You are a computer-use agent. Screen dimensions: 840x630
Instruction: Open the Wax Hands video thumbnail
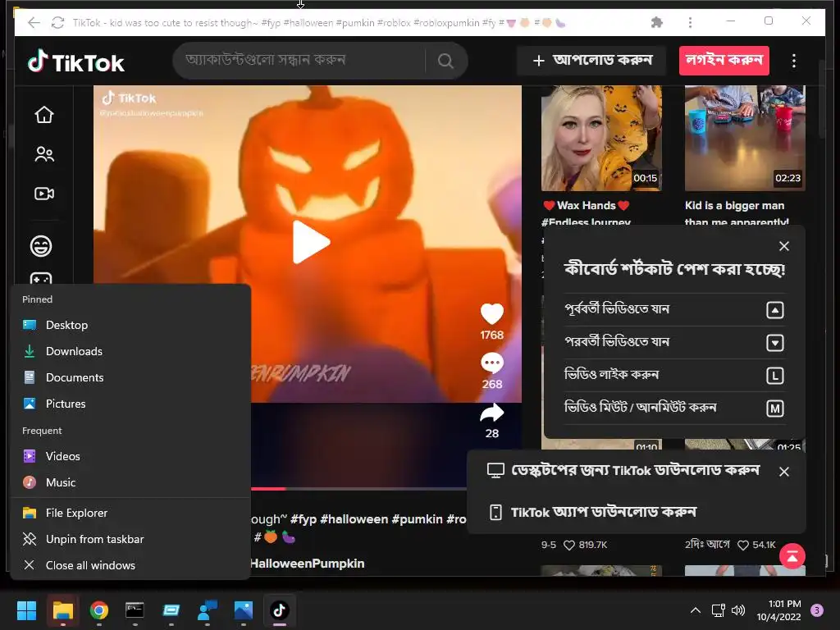tap(601, 138)
